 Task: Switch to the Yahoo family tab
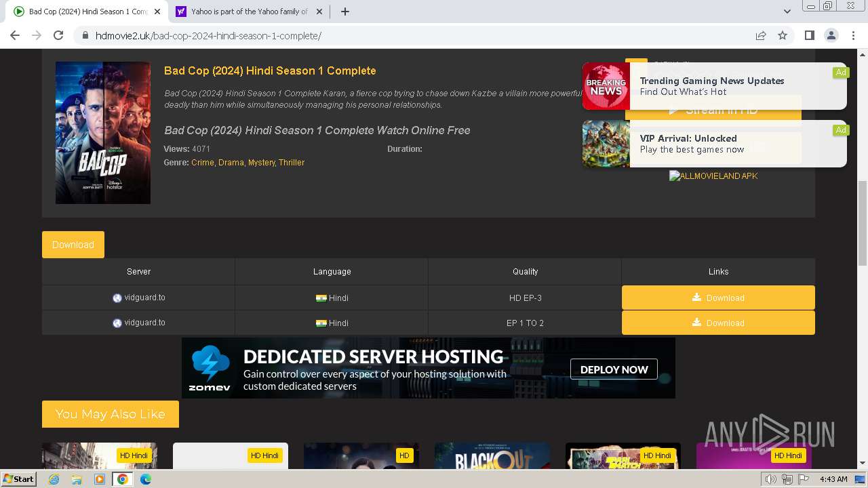point(250,12)
